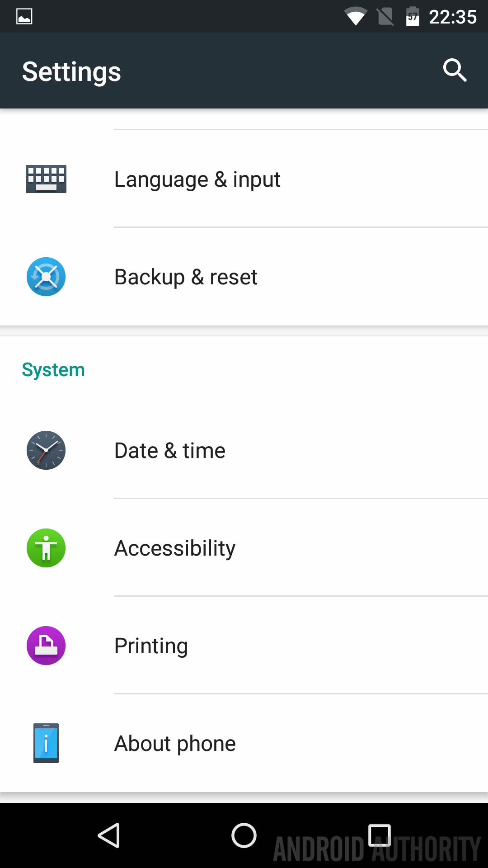Image resolution: width=488 pixels, height=868 pixels.
Task: Open Accessibility settings
Action: coord(175,548)
